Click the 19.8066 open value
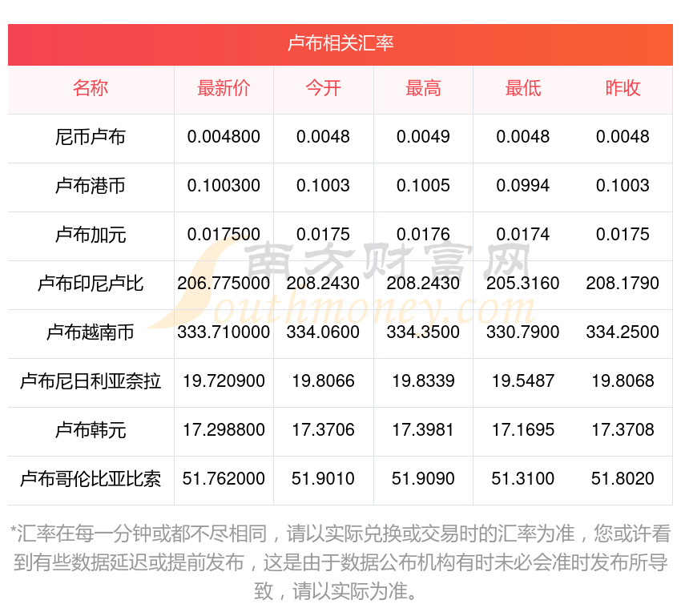 [x=323, y=381]
